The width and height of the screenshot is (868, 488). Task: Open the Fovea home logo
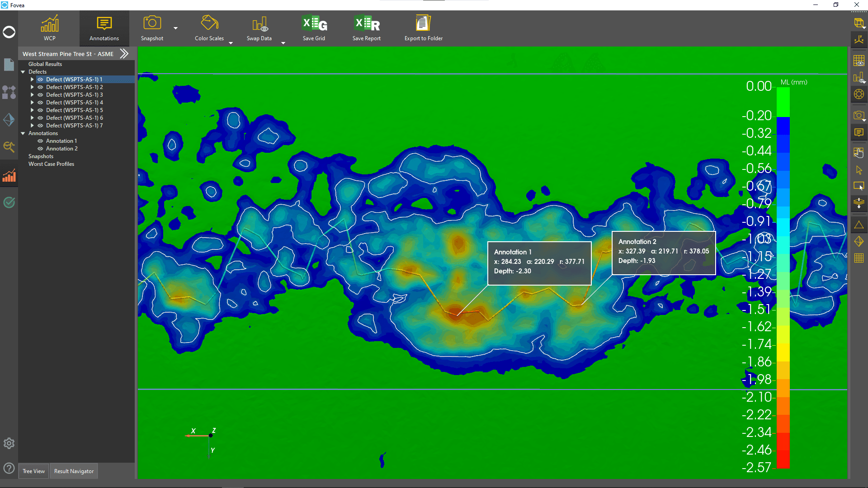point(9,32)
